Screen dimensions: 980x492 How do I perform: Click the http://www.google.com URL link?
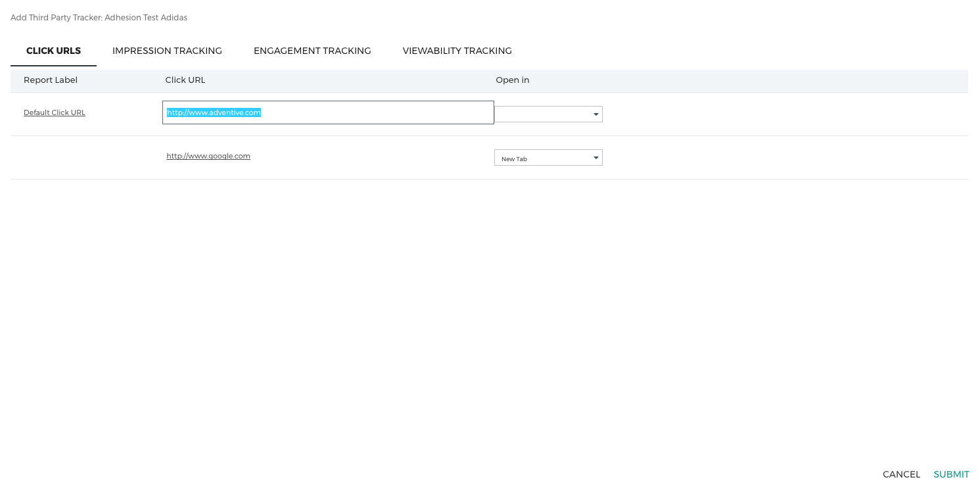(x=208, y=156)
